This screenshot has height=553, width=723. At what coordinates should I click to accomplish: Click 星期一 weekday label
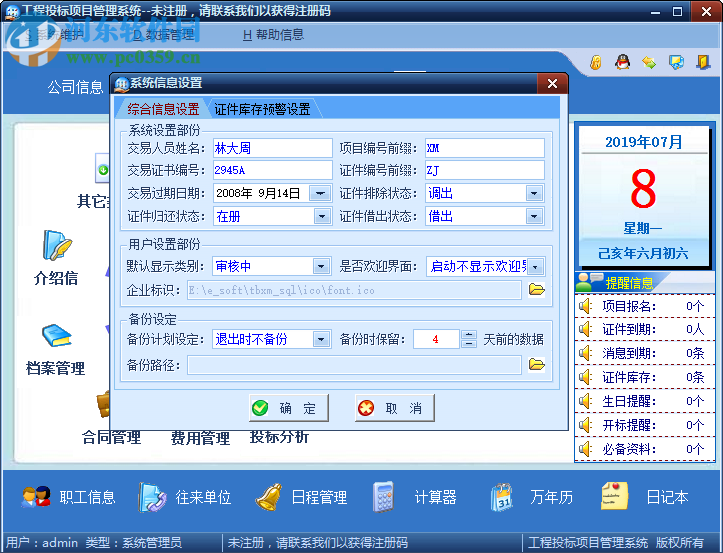click(x=642, y=228)
